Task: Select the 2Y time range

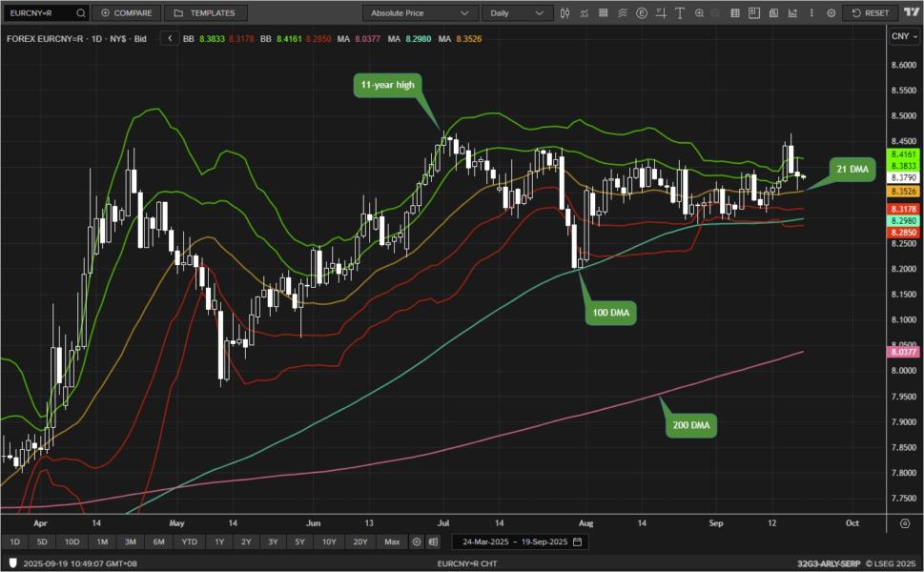Action: [x=246, y=541]
